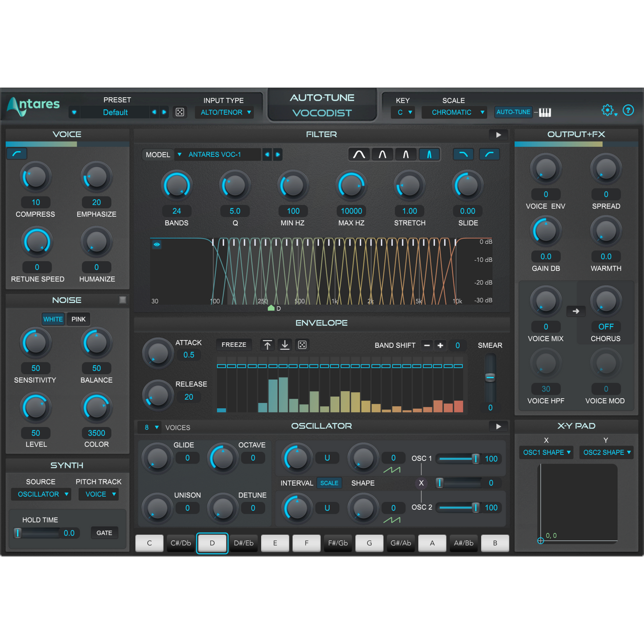644x644 pixels.
Task: Click the FREEZE button in Envelope
Action: pos(233,344)
